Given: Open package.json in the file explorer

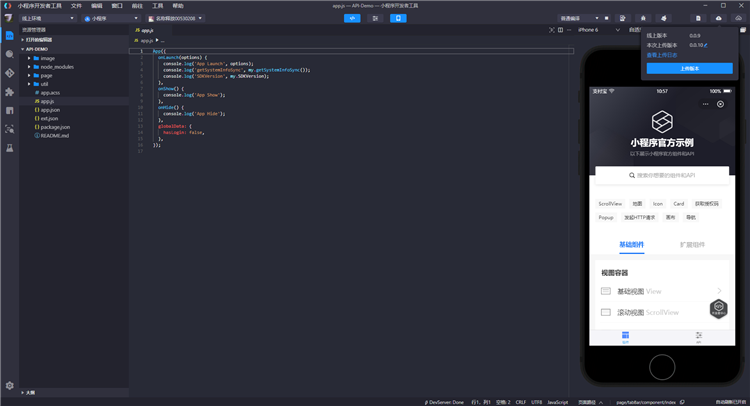Looking at the screenshot, I should pyautogui.click(x=55, y=127).
